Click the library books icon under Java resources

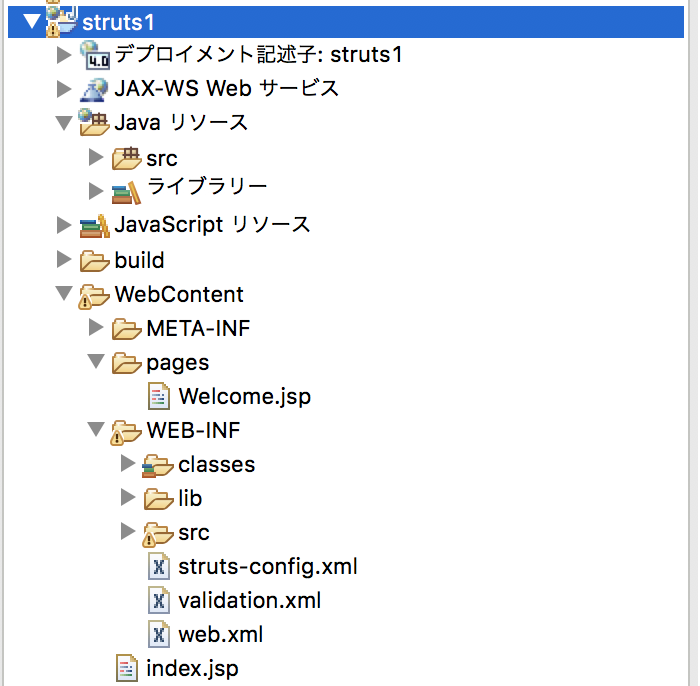pyautogui.click(x=126, y=193)
